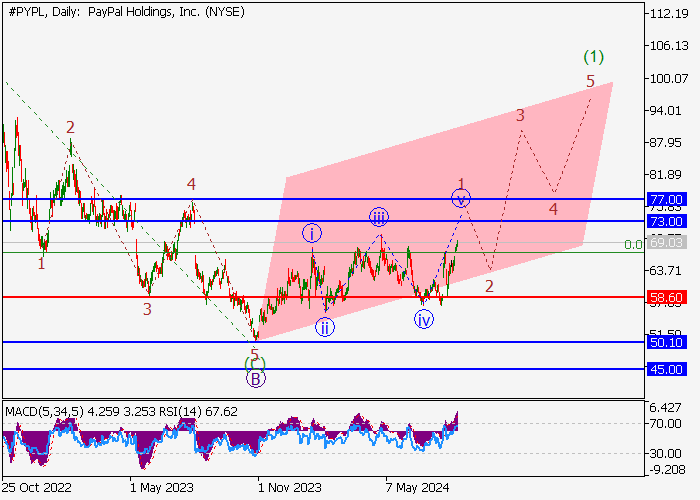700x500 pixels.
Task: Click the 94.01 price axis value
Action: click(x=666, y=110)
